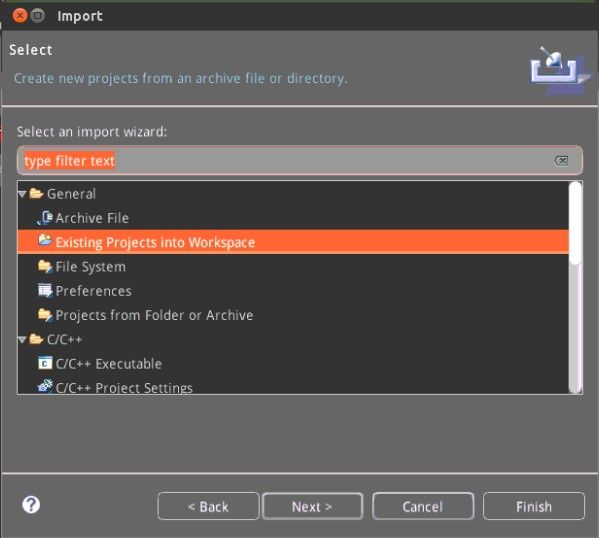Select Preferences import wizard
599x538 pixels.
(293, 291)
